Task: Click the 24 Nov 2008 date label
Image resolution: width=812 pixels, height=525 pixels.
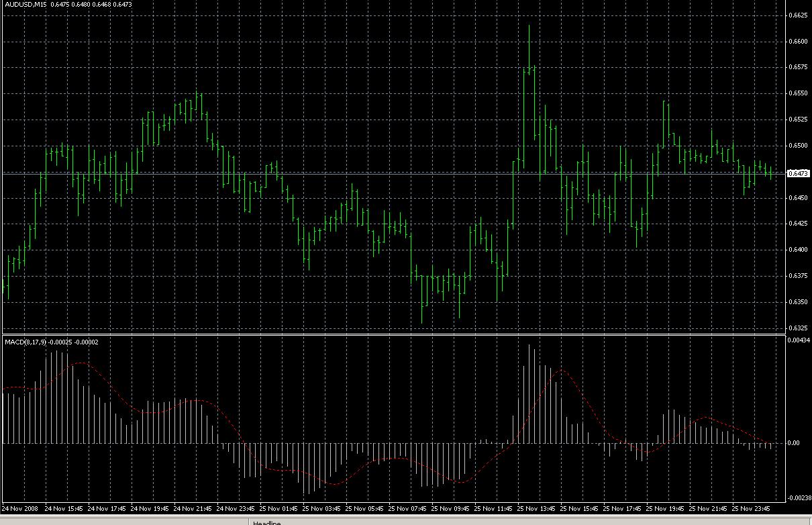Action: tap(21, 508)
